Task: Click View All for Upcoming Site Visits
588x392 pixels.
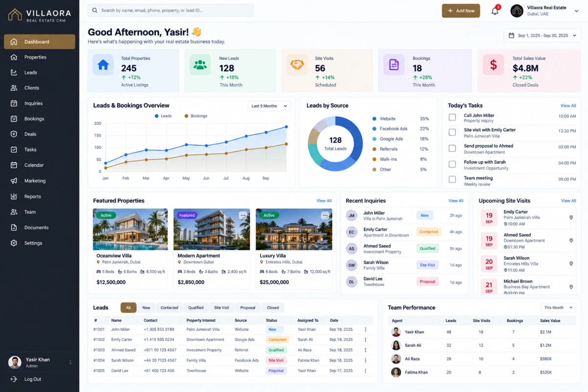Action: coord(568,201)
